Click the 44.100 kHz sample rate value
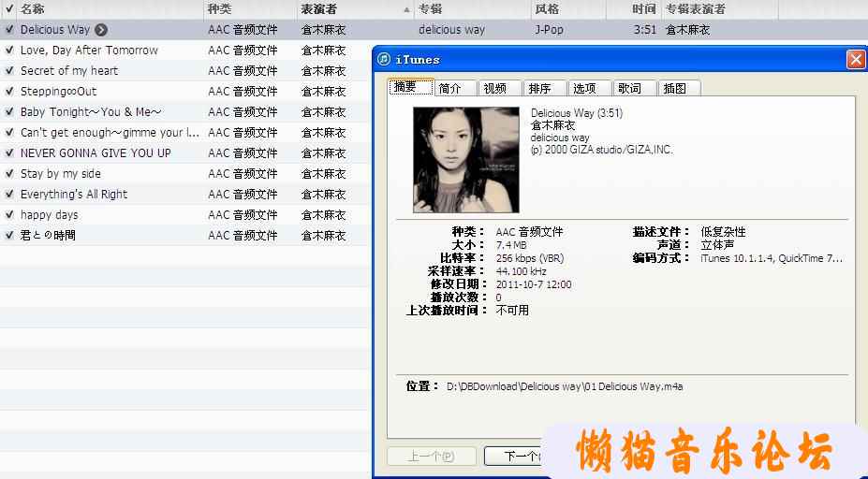 pyautogui.click(x=521, y=271)
